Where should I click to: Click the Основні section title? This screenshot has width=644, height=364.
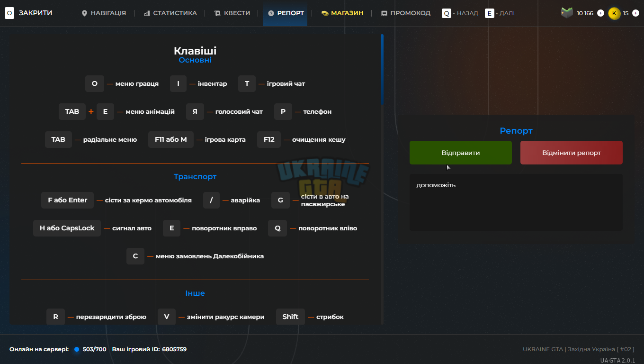point(195,60)
